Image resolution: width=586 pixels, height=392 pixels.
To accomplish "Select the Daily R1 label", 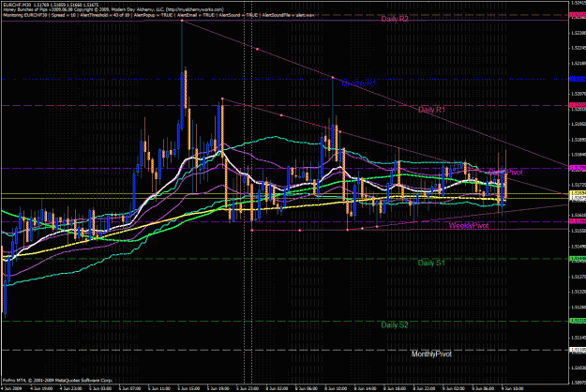I will coord(431,110).
